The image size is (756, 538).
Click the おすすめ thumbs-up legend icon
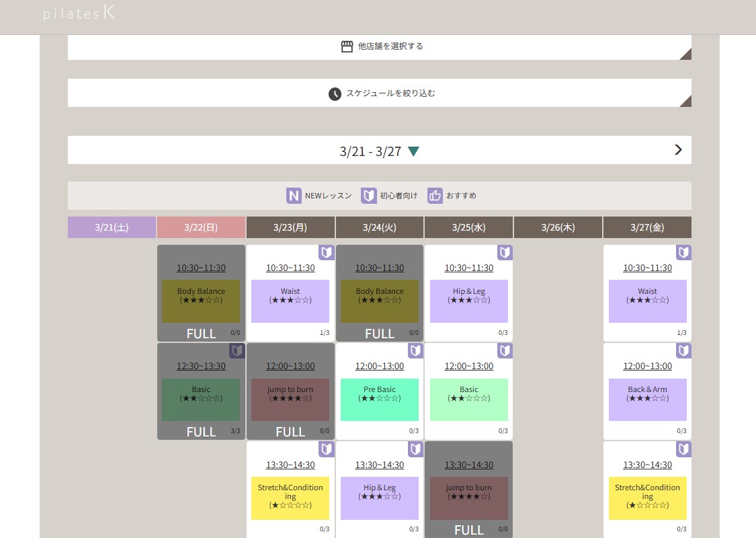pyautogui.click(x=435, y=196)
